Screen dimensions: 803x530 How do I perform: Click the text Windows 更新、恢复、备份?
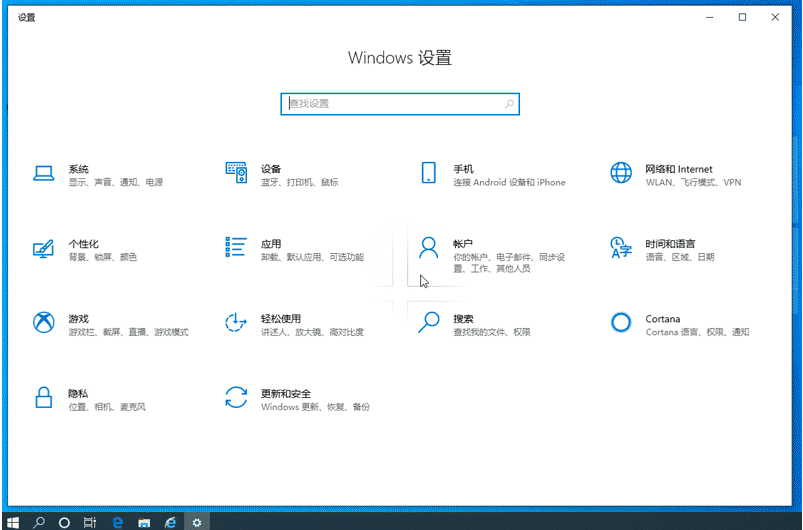[x=315, y=407]
